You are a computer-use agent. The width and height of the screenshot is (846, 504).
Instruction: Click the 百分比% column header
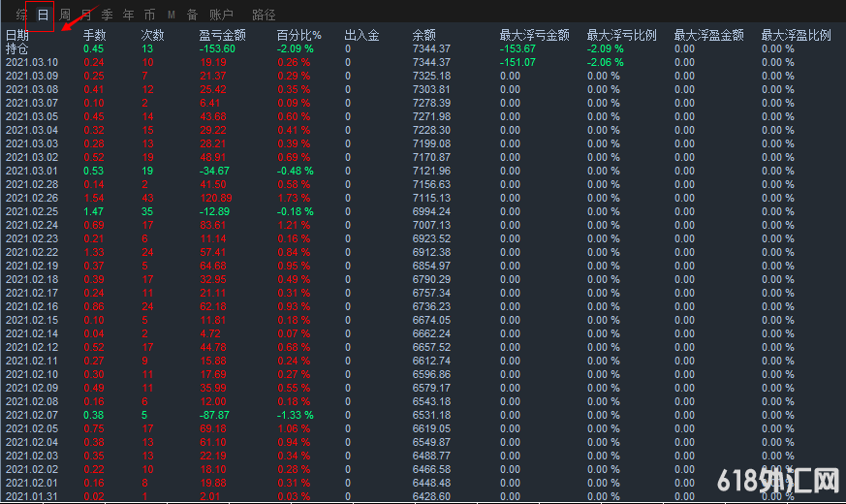point(299,35)
